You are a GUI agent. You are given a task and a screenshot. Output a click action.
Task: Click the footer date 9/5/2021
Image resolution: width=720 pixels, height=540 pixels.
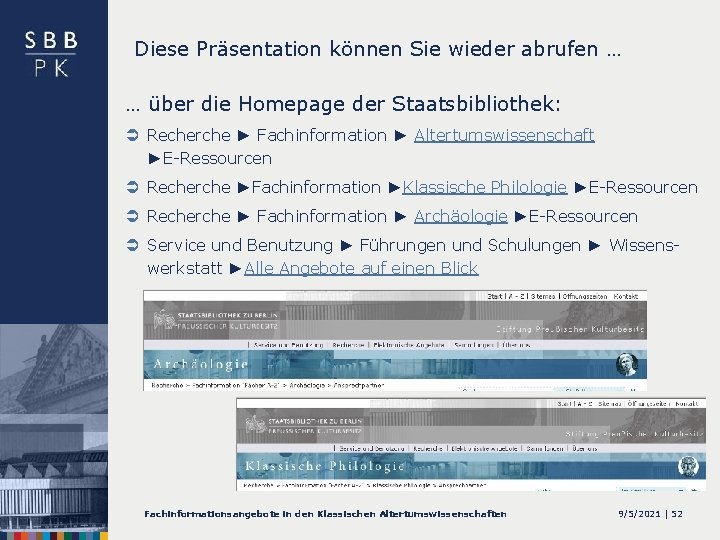(x=639, y=514)
